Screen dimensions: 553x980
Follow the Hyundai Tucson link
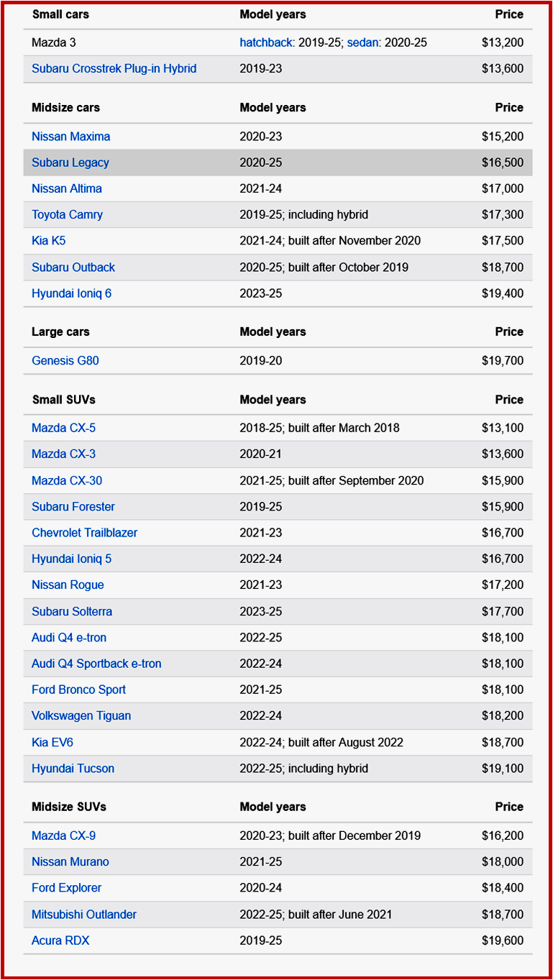[73, 769]
